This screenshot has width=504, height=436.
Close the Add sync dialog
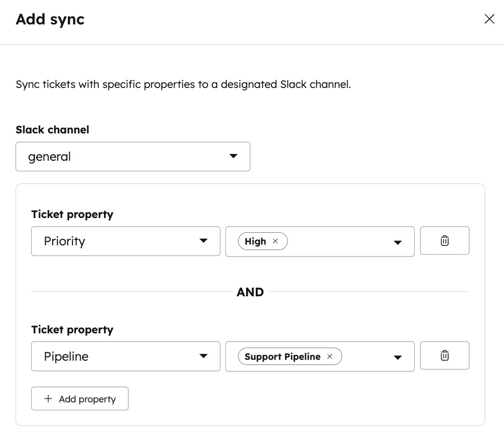[x=489, y=19]
